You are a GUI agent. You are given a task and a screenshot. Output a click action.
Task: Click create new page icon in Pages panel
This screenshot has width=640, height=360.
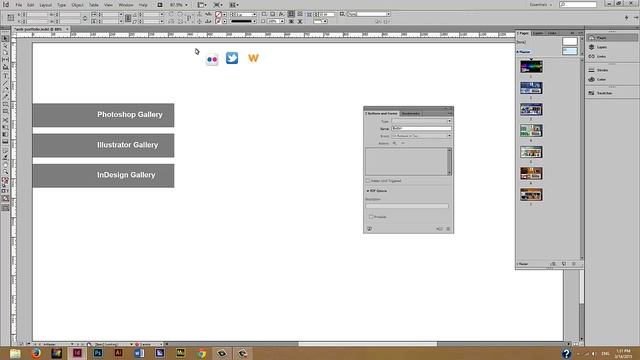[564, 264]
